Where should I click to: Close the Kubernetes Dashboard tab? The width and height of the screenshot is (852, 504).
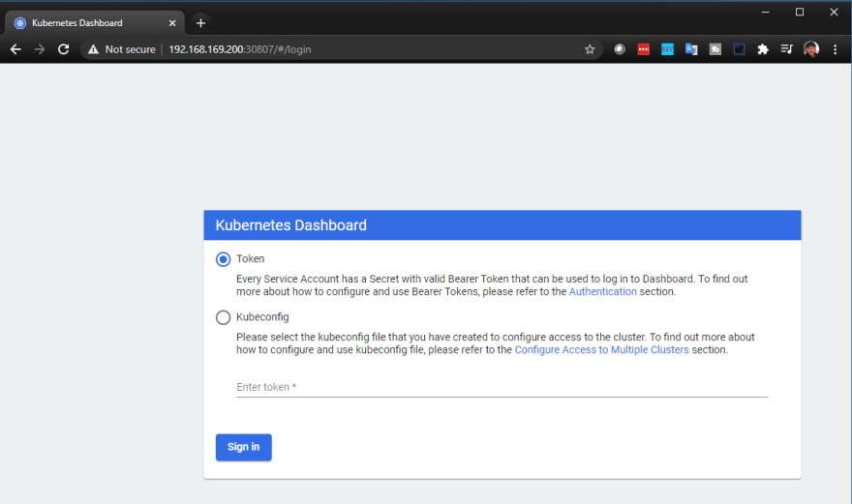point(172,23)
